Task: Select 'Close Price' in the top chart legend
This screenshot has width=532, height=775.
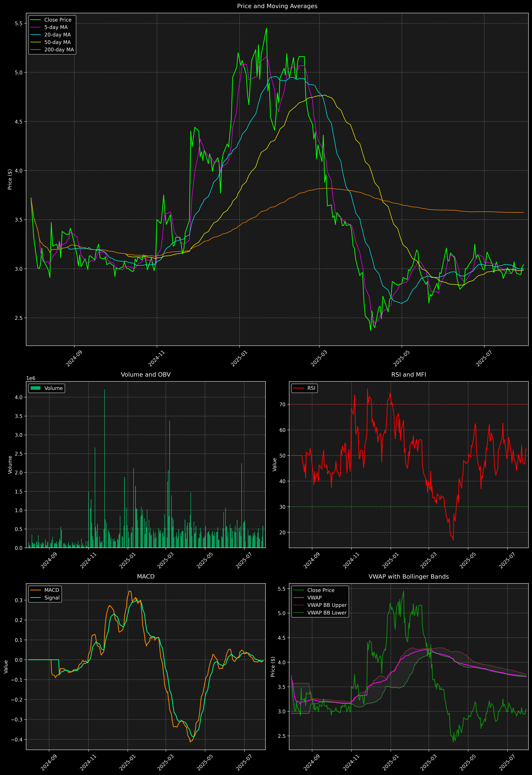Action: (x=58, y=20)
